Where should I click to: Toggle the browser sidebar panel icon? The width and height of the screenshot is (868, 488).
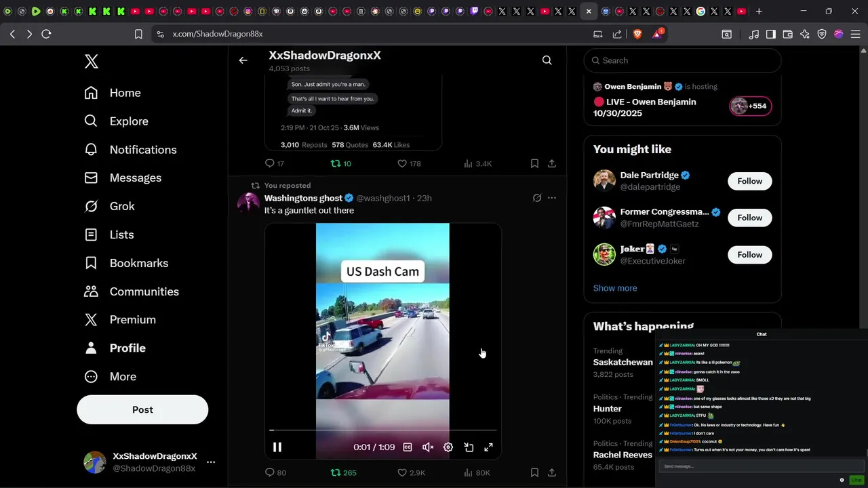click(x=771, y=34)
